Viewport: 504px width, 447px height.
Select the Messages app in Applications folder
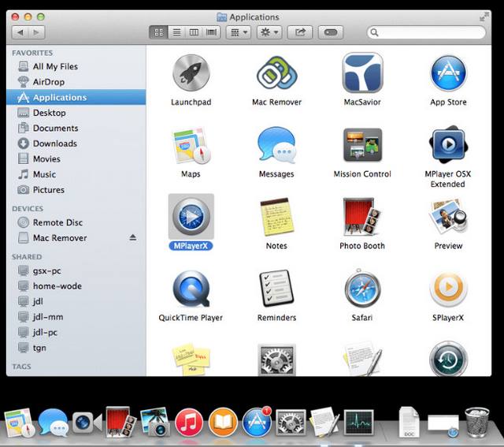[x=276, y=146]
